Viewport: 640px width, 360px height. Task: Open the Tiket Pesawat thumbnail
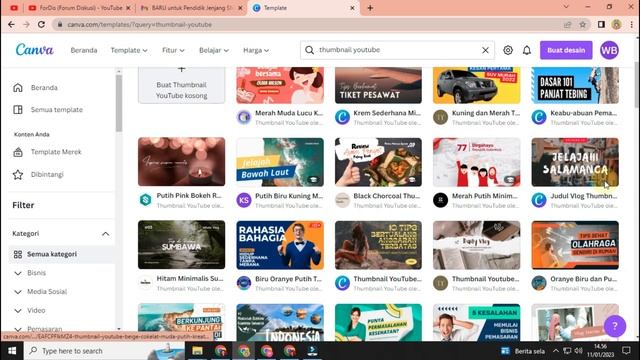[x=378, y=85]
